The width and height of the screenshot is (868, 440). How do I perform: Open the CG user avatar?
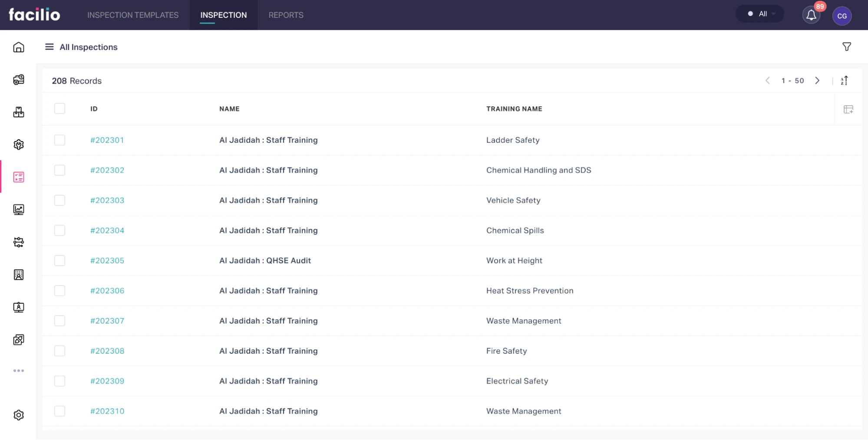point(842,16)
